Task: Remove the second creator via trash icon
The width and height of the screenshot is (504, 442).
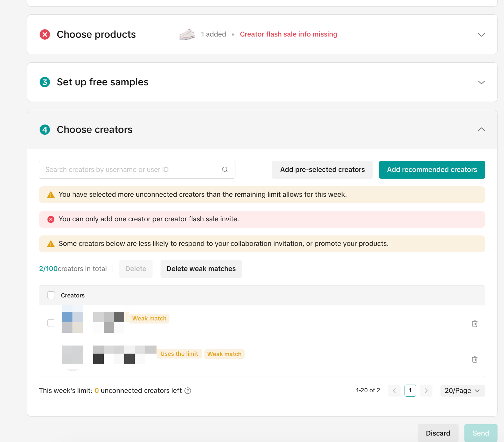Action: tap(475, 359)
